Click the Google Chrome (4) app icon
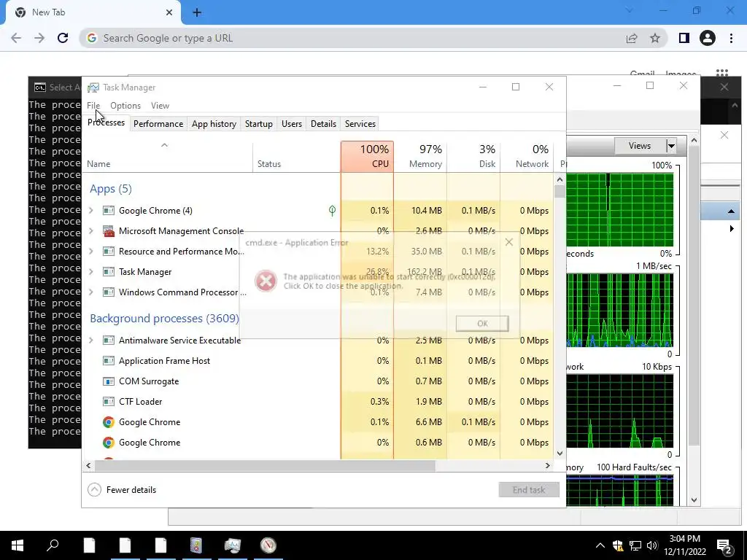747x560 pixels. 109,211
